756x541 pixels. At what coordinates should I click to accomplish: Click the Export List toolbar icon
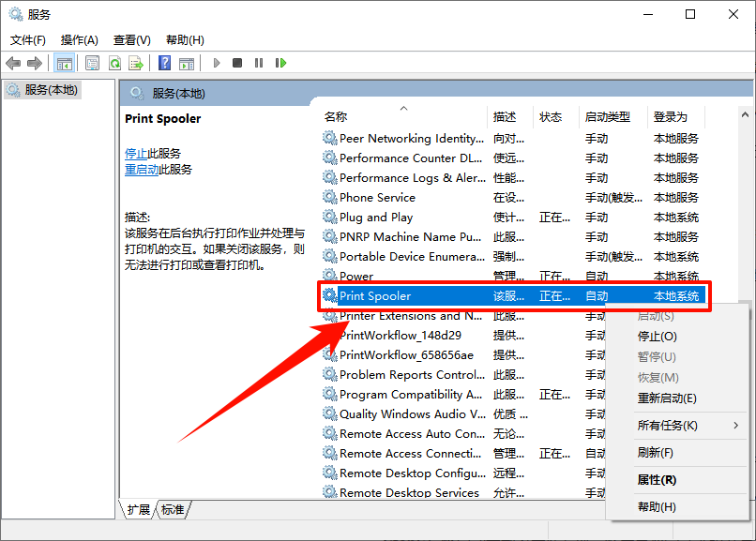point(136,63)
